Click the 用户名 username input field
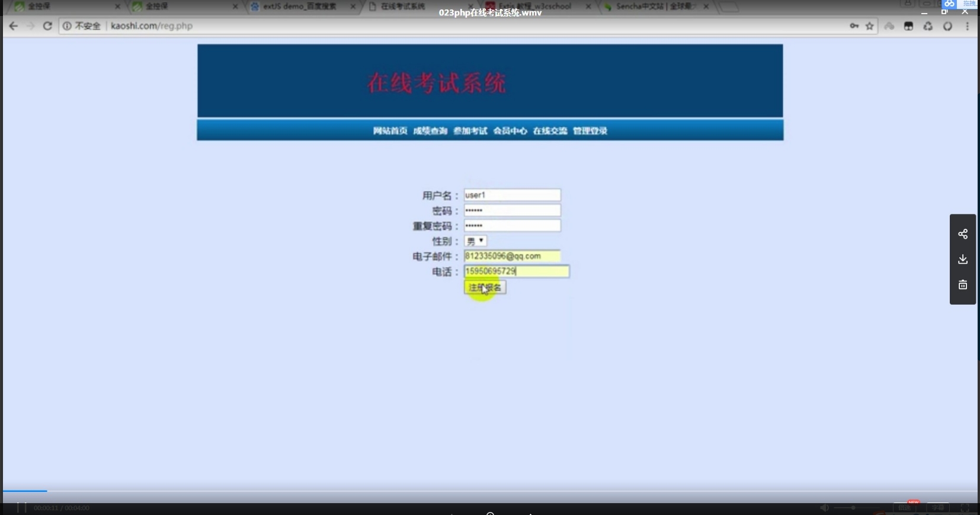Screen dimensions: 980x515 513,195
